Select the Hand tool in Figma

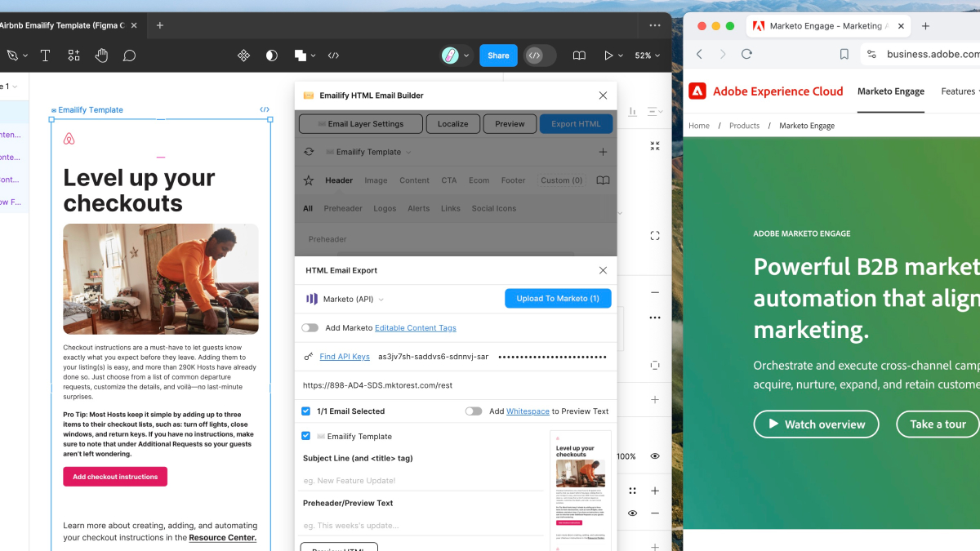pos(101,56)
